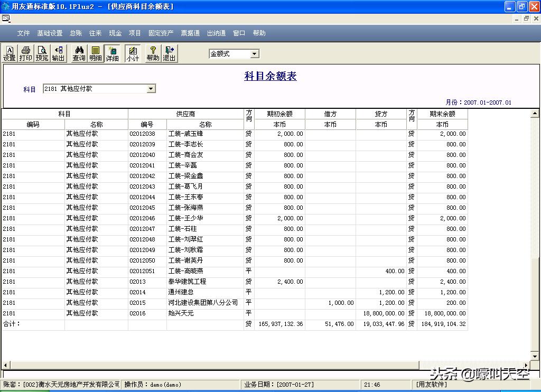This screenshot has width=541, height=392.
Task: Click the 输出 (Export) icon
Action: coord(58,53)
